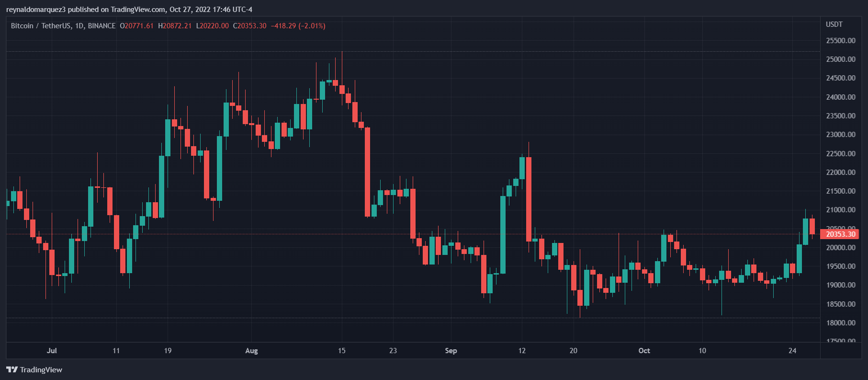
Task: Click the Low value L20220.00
Action: coord(212,26)
